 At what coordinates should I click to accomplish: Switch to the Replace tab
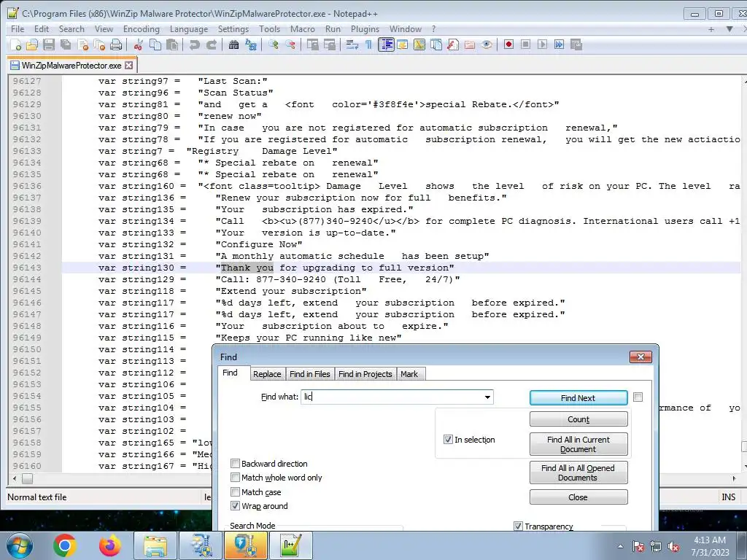267,374
